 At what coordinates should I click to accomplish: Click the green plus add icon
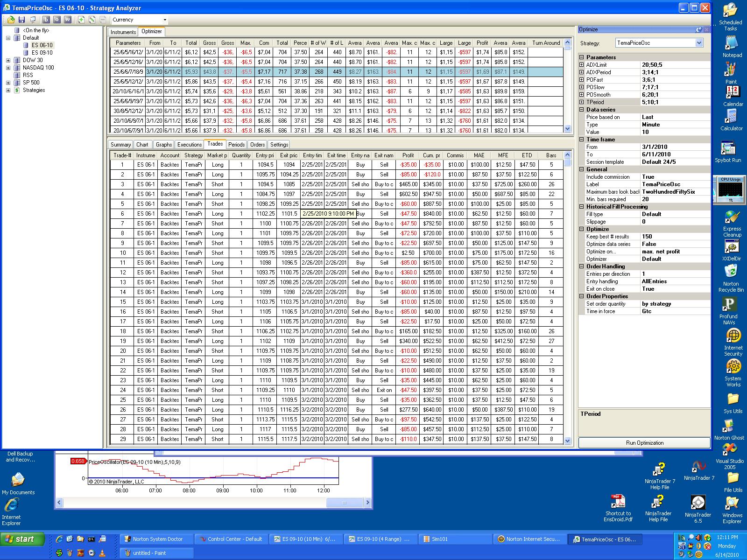(81, 20)
